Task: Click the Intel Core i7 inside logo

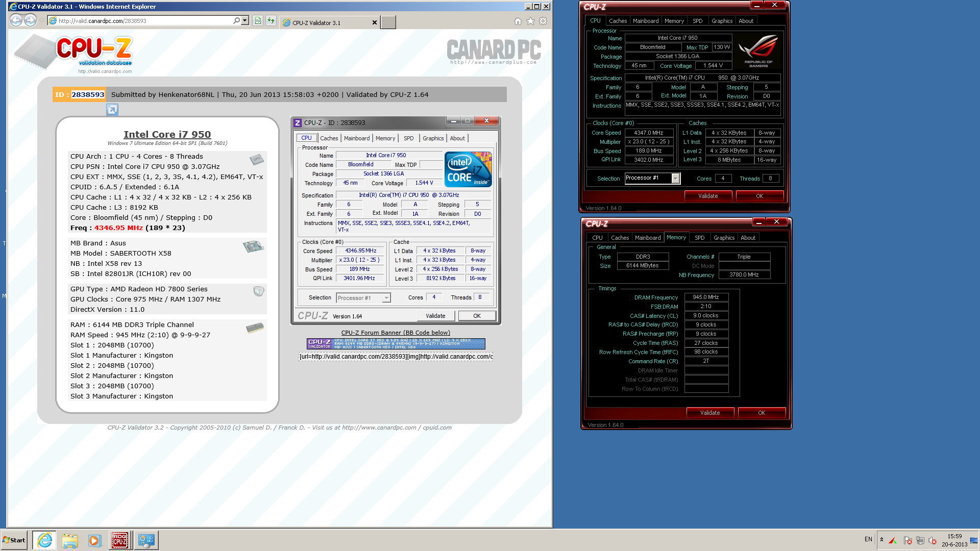Action: tap(468, 169)
